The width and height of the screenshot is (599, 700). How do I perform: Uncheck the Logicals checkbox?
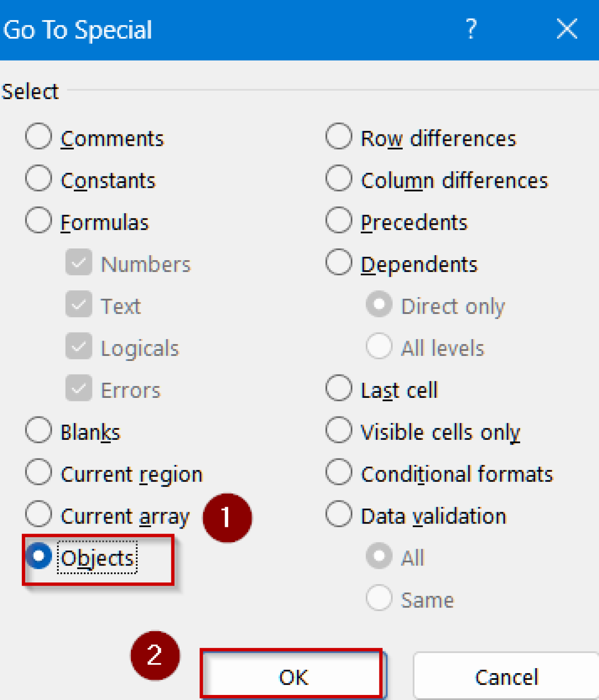[78, 347]
